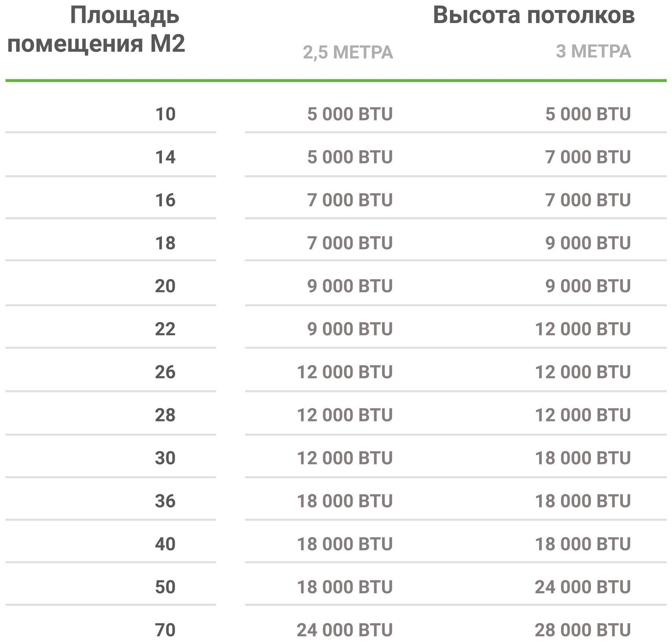
Task: Select the '3 МЕТРА' column heading
Action: [593, 51]
